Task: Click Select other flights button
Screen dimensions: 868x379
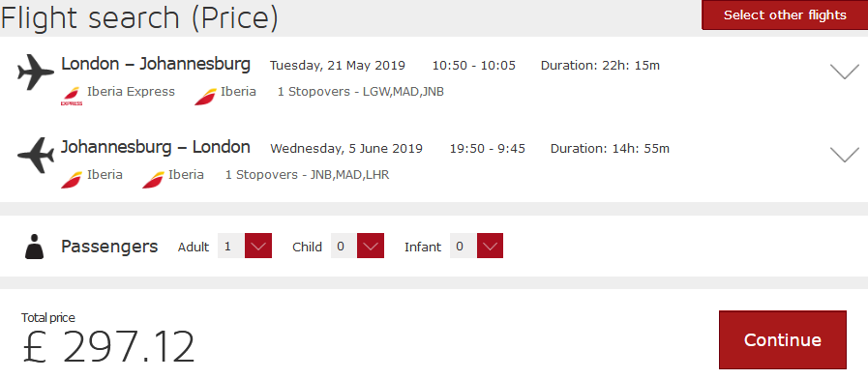Action: [785, 15]
